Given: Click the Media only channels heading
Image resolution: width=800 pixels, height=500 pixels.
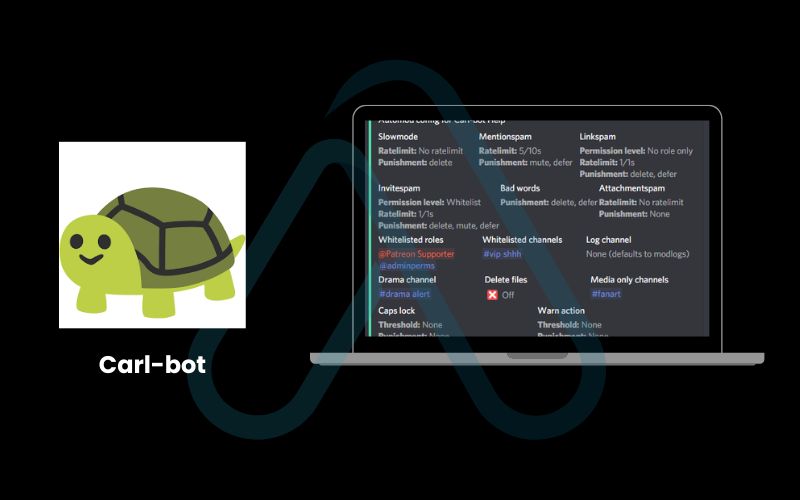Looking at the screenshot, I should pos(629,280).
